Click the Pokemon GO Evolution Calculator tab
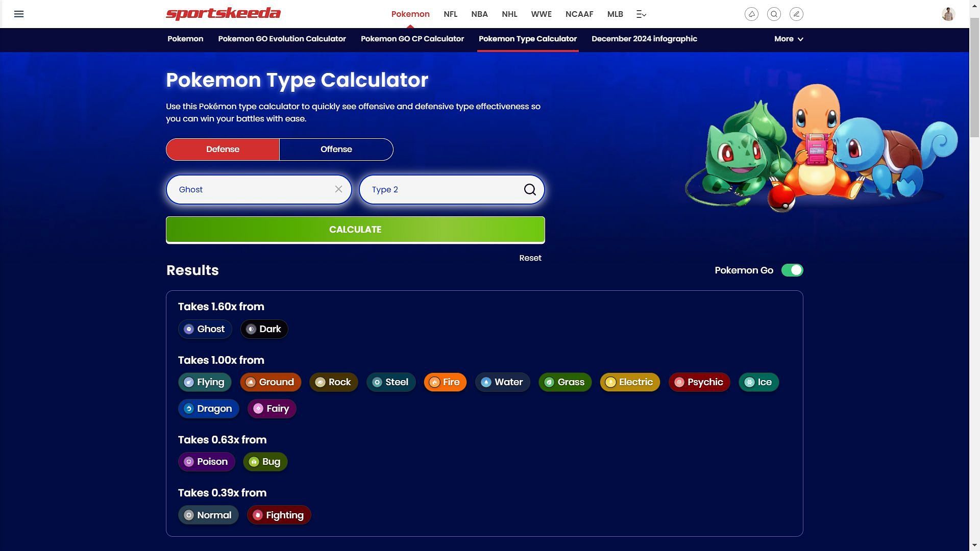The width and height of the screenshot is (980, 551). 282,39
